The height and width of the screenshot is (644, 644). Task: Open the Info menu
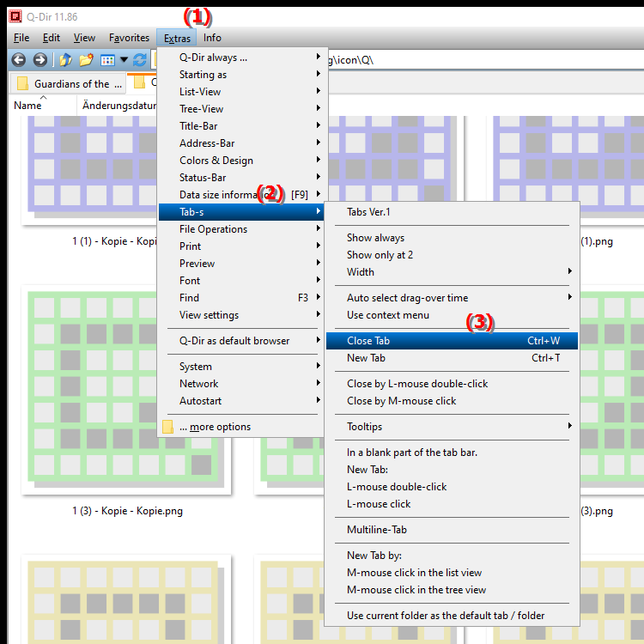click(212, 38)
